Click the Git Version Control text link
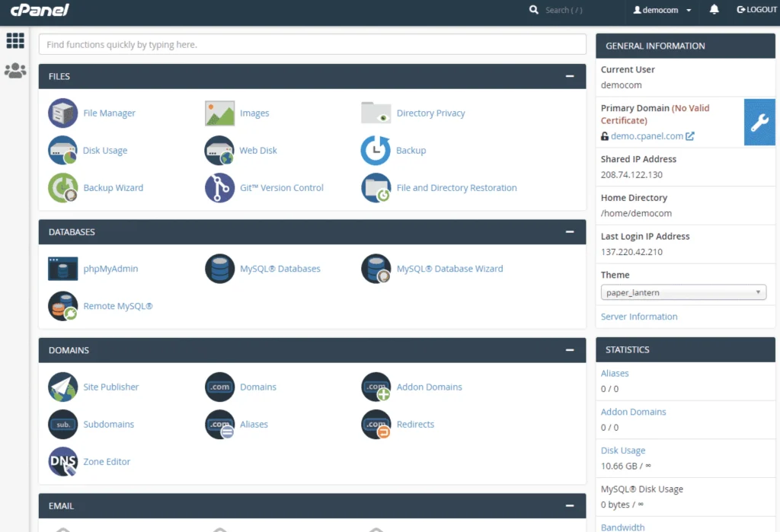This screenshot has width=780, height=532. [x=282, y=187]
